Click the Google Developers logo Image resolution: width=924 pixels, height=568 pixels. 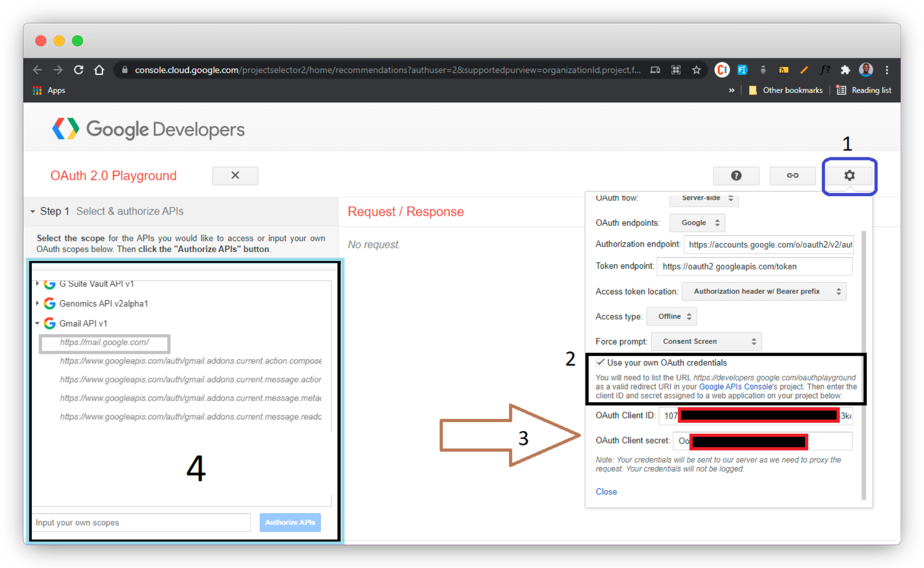[x=148, y=129]
